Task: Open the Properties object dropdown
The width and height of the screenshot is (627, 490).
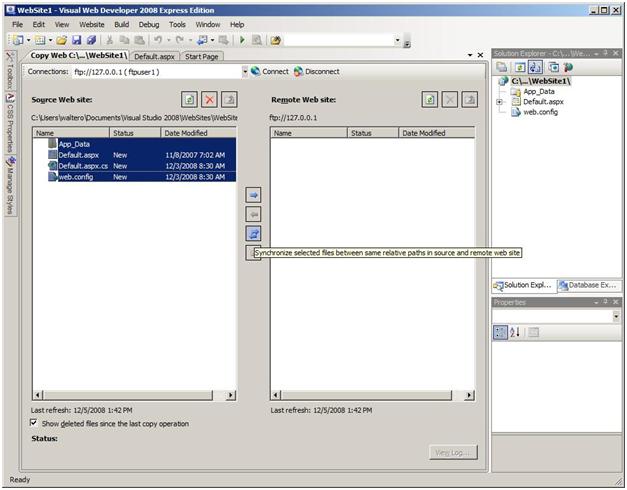Action: pos(615,316)
